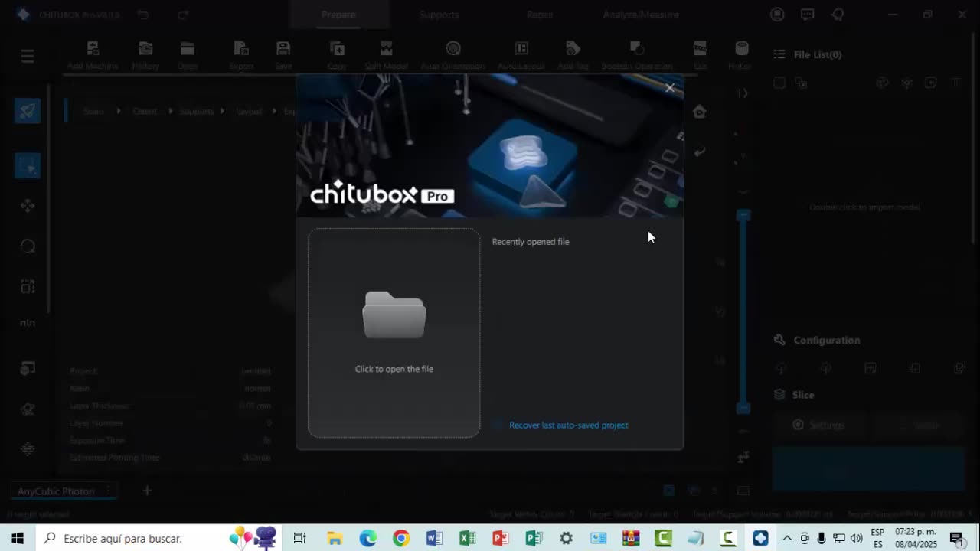Switch to the Prepare tab

tap(338, 15)
